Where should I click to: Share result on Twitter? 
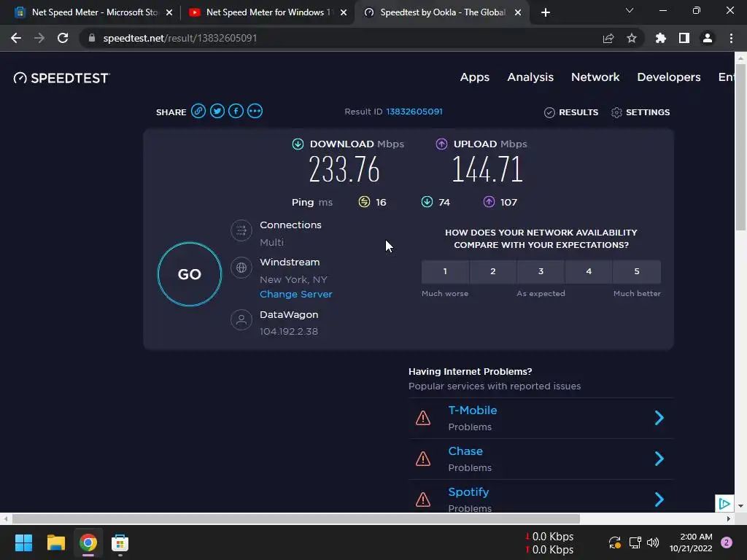coord(217,112)
